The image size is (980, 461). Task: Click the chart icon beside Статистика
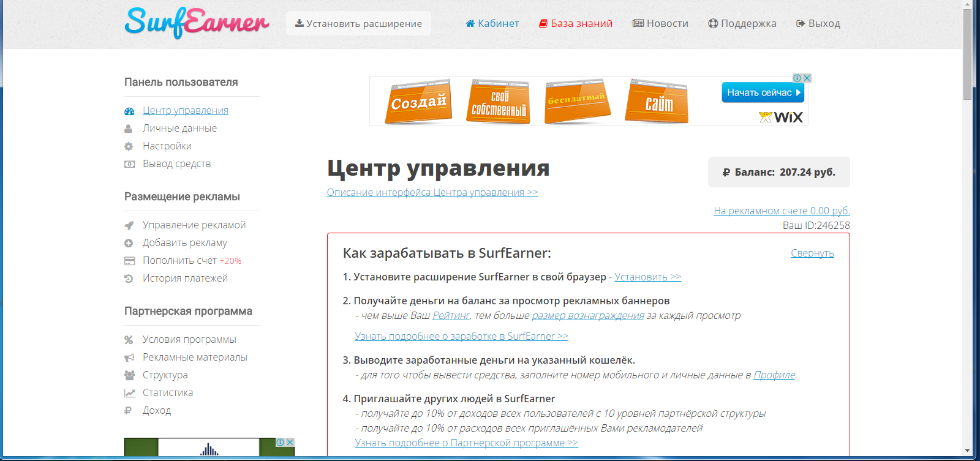tap(129, 393)
